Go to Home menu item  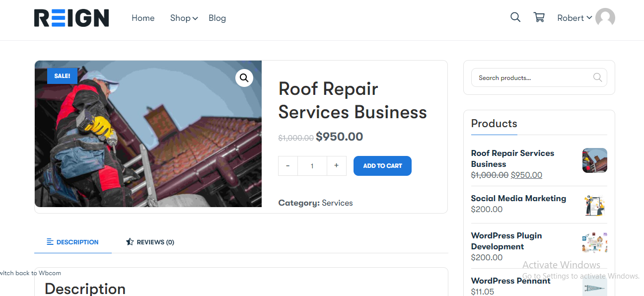click(x=143, y=18)
